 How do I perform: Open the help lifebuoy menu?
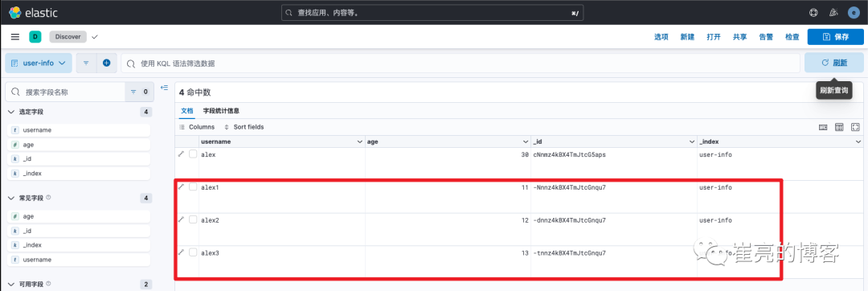[813, 12]
